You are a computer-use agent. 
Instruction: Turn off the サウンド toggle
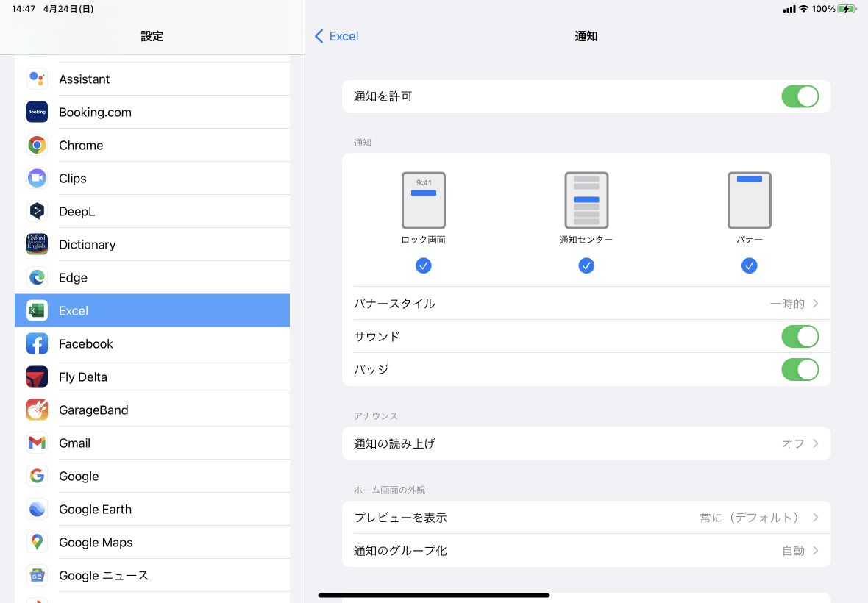coord(800,336)
